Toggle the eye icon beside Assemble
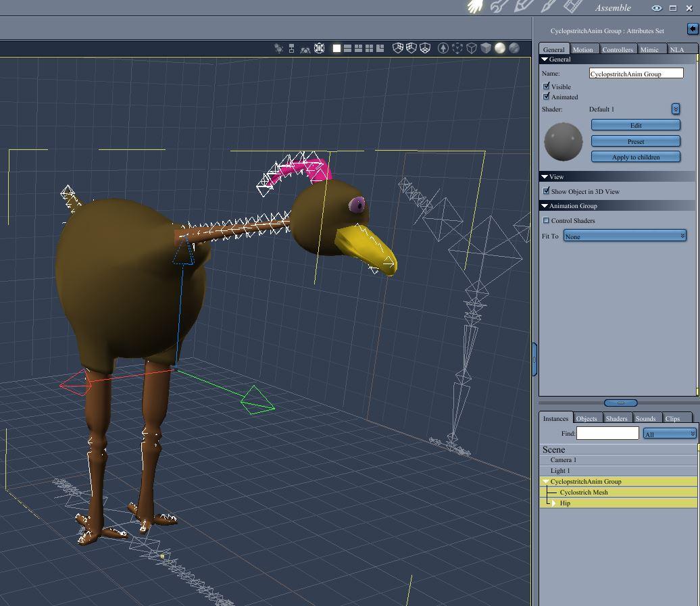The image size is (700, 606). coord(657,8)
